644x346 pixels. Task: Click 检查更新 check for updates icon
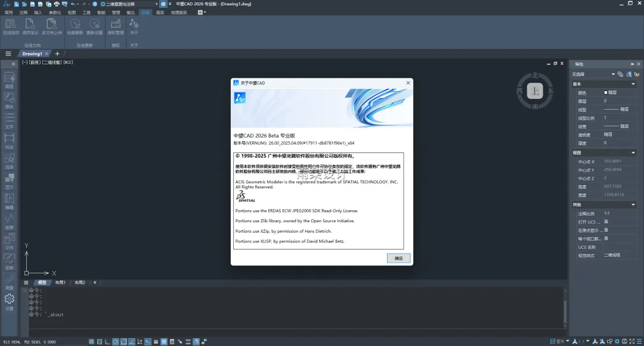tap(75, 27)
